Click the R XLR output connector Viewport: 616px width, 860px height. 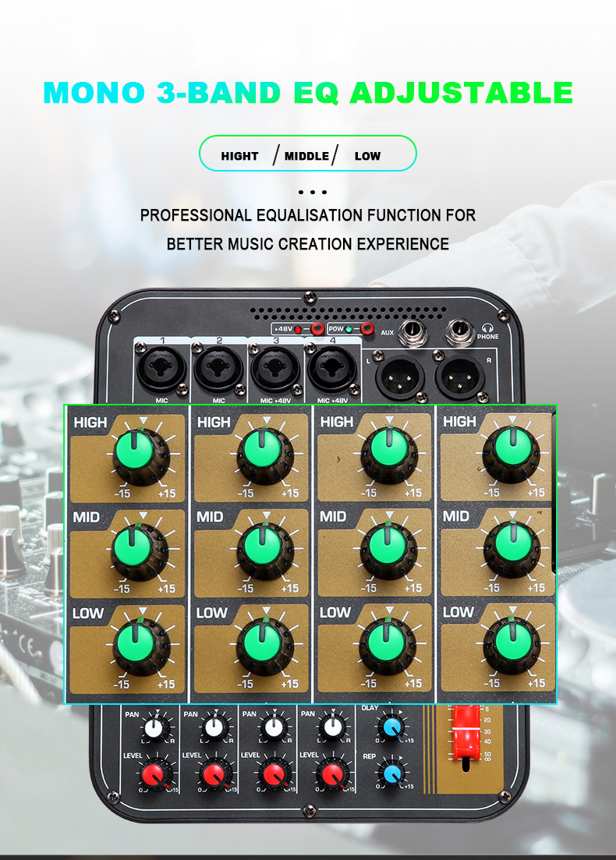pyautogui.click(x=460, y=378)
